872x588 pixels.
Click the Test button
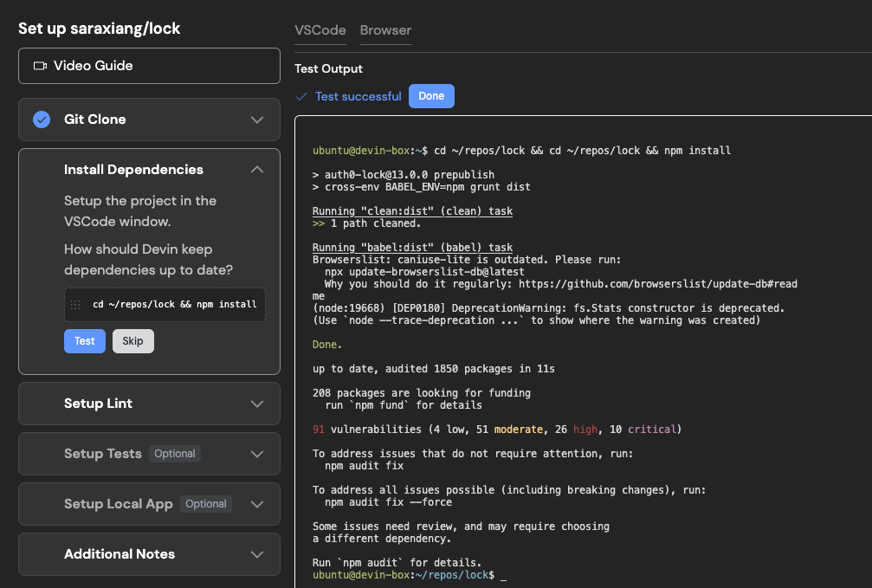85,341
